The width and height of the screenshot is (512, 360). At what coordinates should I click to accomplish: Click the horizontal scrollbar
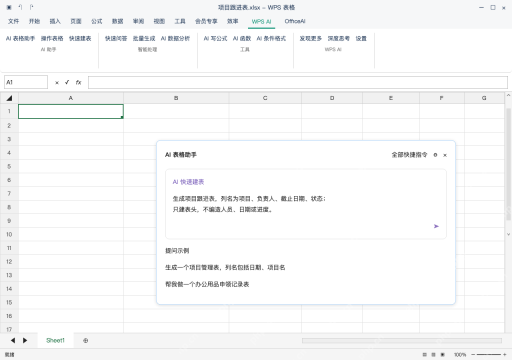click(x=402, y=340)
